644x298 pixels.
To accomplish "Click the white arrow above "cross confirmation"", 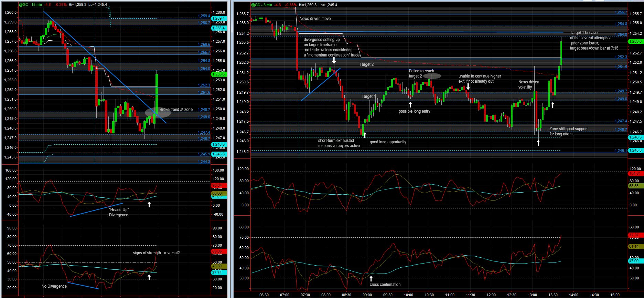I will 371,278.
